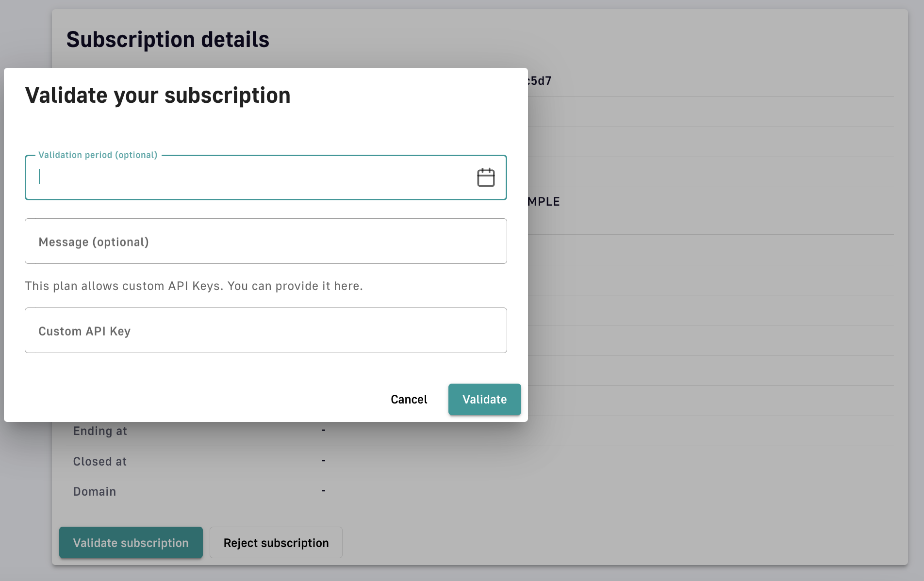The height and width of the screenshot is (581, 924).
Task: Click the 'Validate your subscription' dialog title
Action: point(158,95)
